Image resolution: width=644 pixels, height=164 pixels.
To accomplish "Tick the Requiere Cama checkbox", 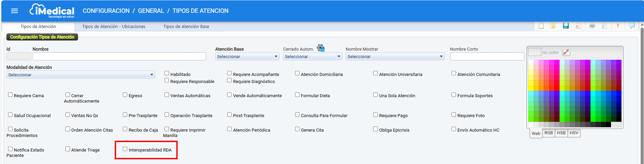I will pos(10,95).
